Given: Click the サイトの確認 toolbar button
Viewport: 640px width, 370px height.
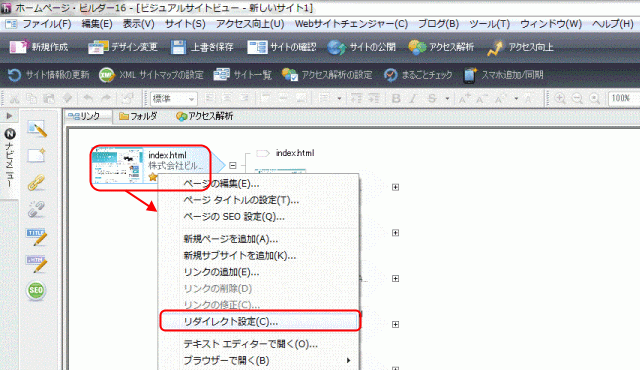Looking at the screenshot, I should pos(282,47).
